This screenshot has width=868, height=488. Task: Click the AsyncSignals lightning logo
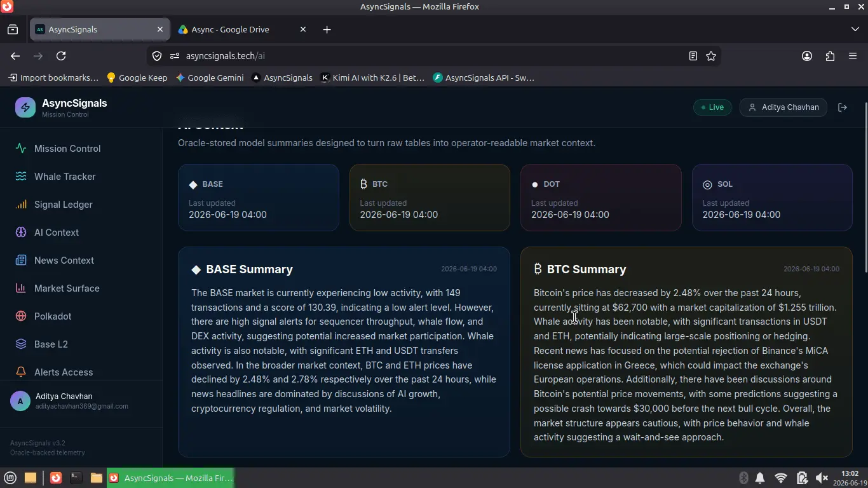click(x=25, y=107)
